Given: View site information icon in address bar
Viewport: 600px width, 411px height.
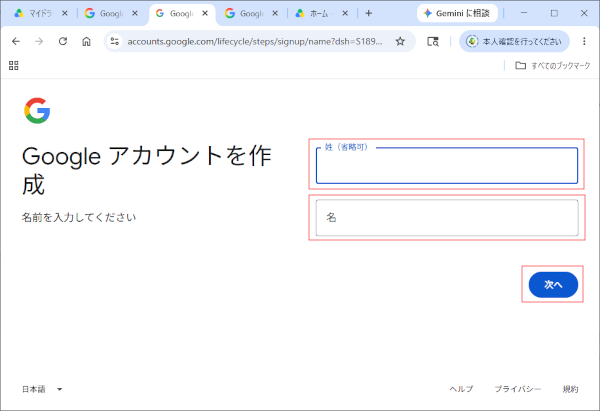Looking at the screenshot, I should coord(114,41).
